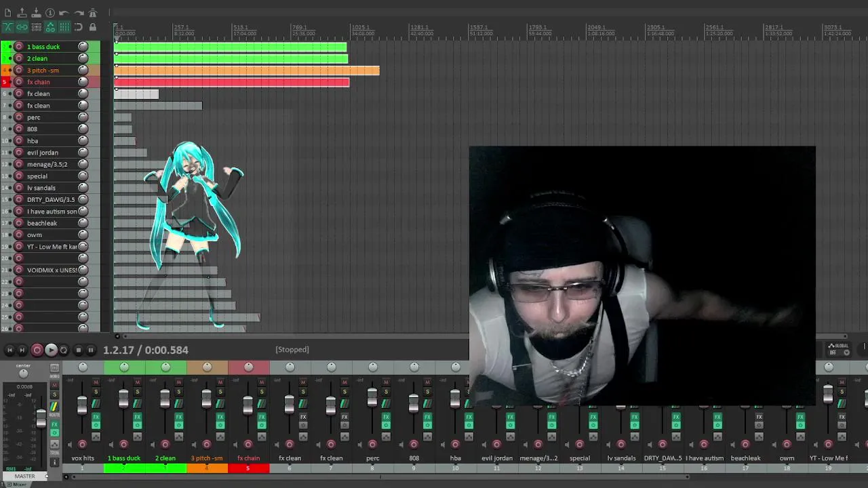Open master routing button above ROUTE label

pos(54,407)
